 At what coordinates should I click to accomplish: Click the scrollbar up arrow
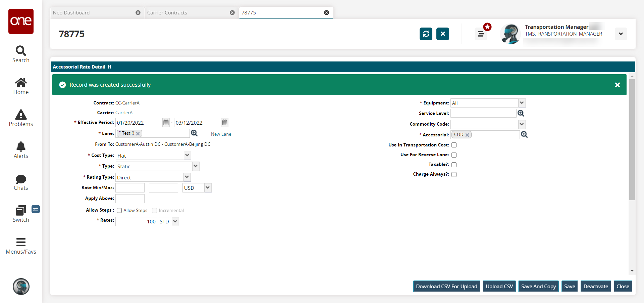pyautogui.click(x=632, y=77)
